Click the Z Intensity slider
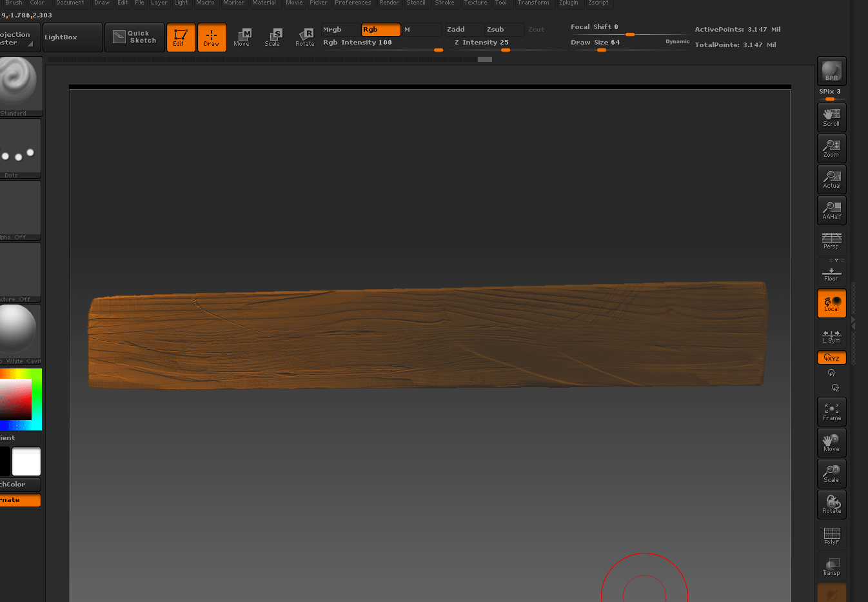 point(482,42)
